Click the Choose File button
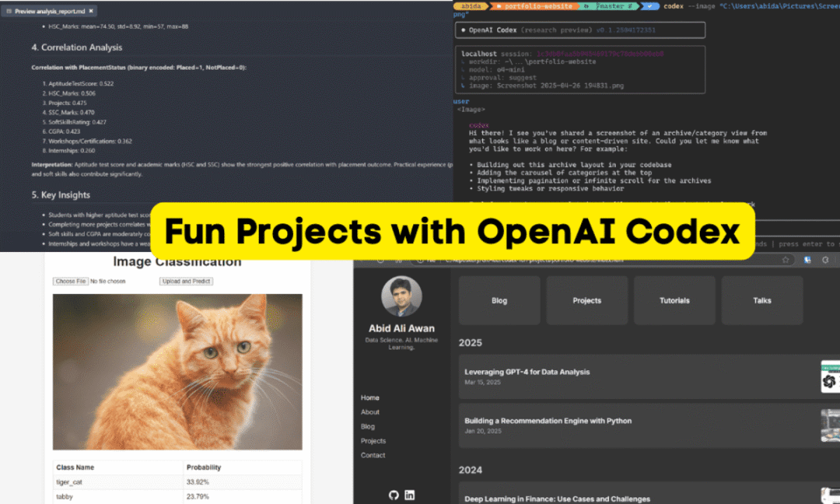The width and height of the screenshot is (840, 504). (x=70, y=281)
